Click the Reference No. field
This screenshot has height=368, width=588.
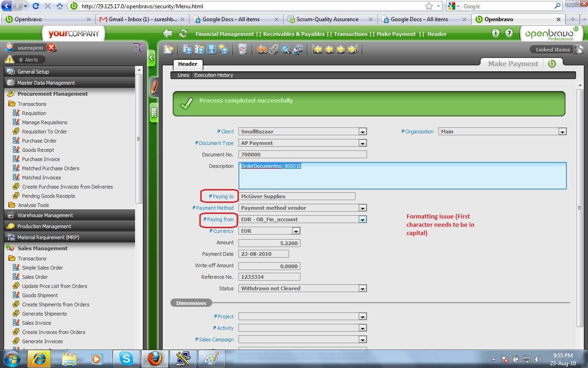(x=269, y=277)
